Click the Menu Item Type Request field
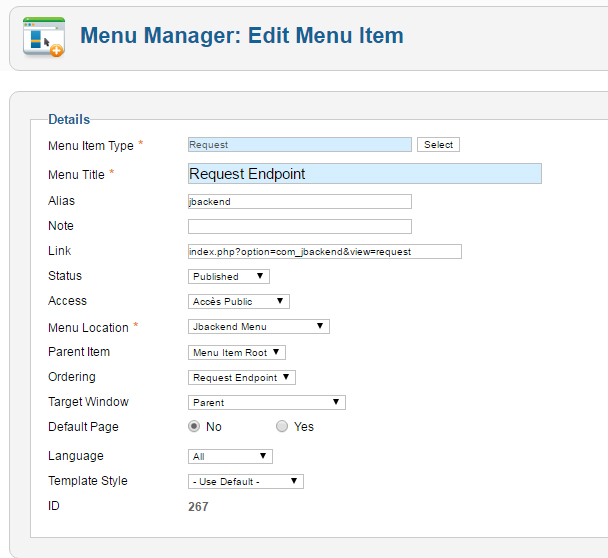Image resolution: width=608 pixels, height=558 pixels. (x=300, y=145)
